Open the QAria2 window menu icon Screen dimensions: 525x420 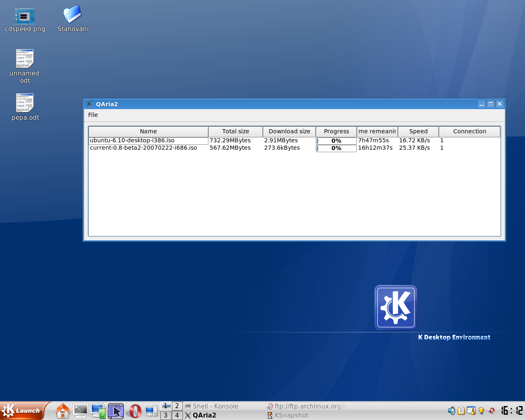tap(89, 104)
